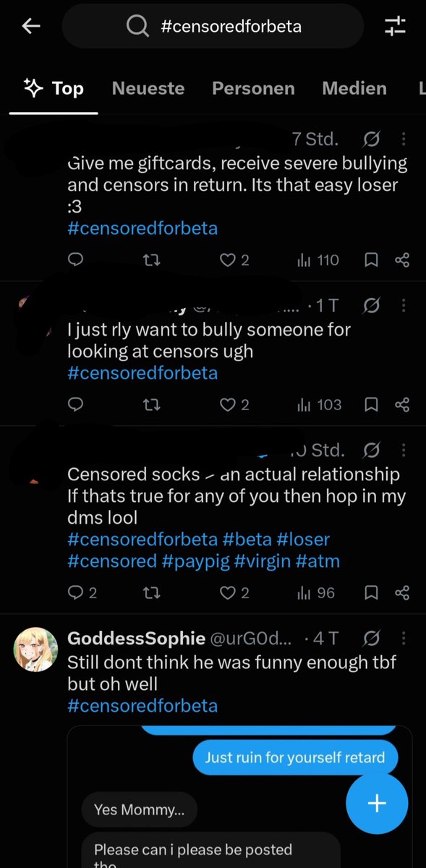Open more options on GoddessSophie tweet
Viewport: 426px width, 868px height.
click(404, 639)
